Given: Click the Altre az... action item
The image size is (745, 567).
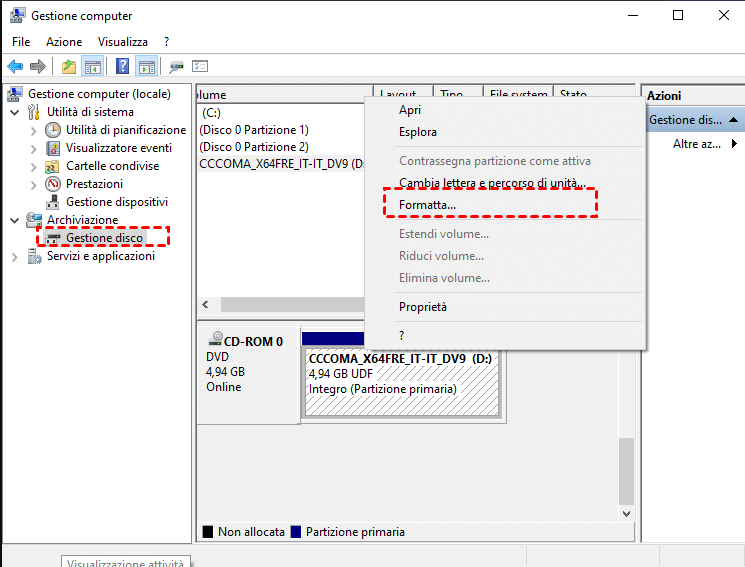Looking at the screenshot, I should tap(697, 144).
